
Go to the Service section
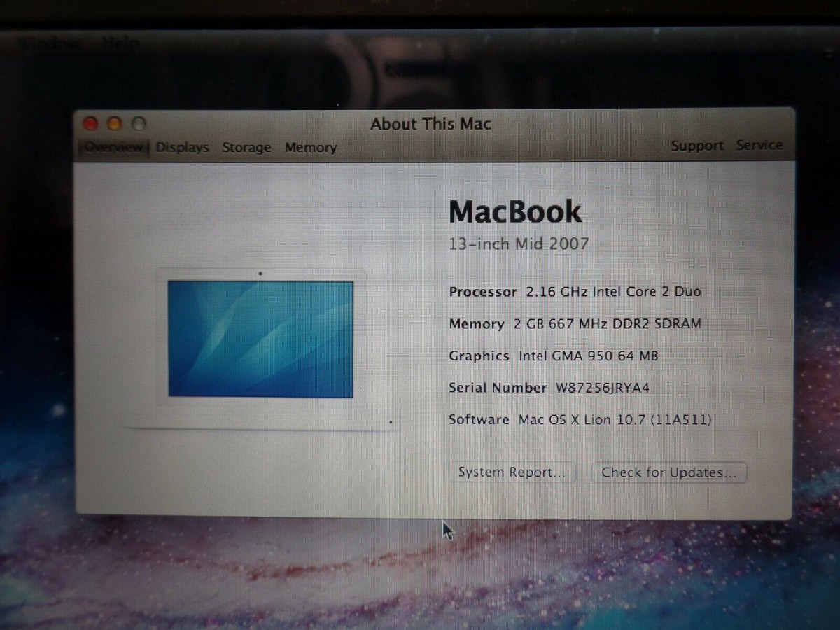point(759,146)
